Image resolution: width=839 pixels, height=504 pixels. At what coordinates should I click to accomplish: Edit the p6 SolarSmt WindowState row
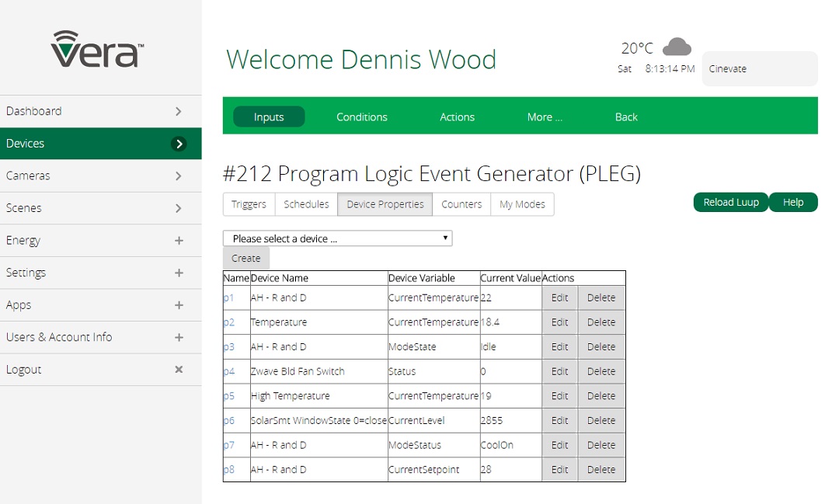[x=559, y=421]
